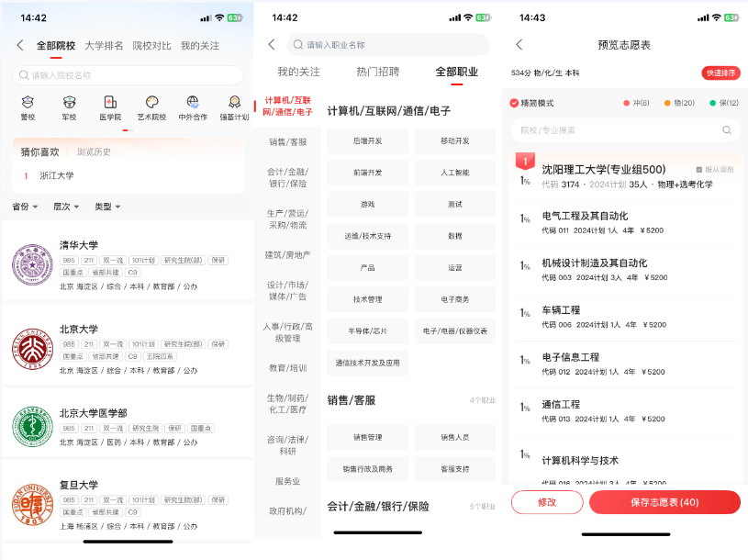Toggle the 服从调剂 checkbox
The height and width of the screenshot is (560, 748).
pyautogui.click(x=699, y=169)
